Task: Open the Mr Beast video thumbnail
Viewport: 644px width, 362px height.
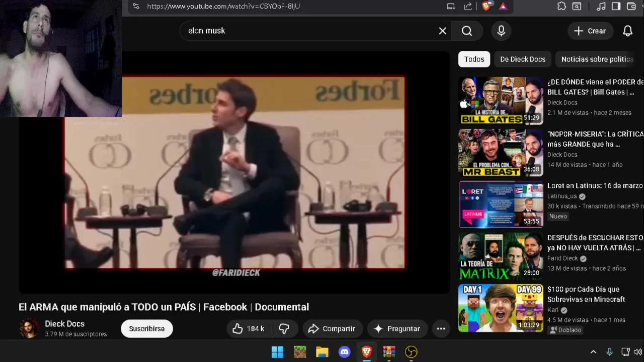Action: point(501,152)
